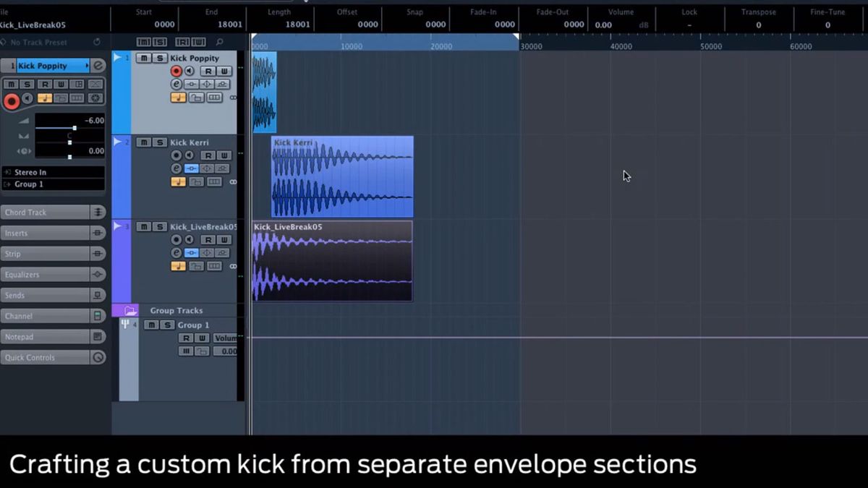Select the musical timebase note icon on Kick_LiveBreak05

178,265
